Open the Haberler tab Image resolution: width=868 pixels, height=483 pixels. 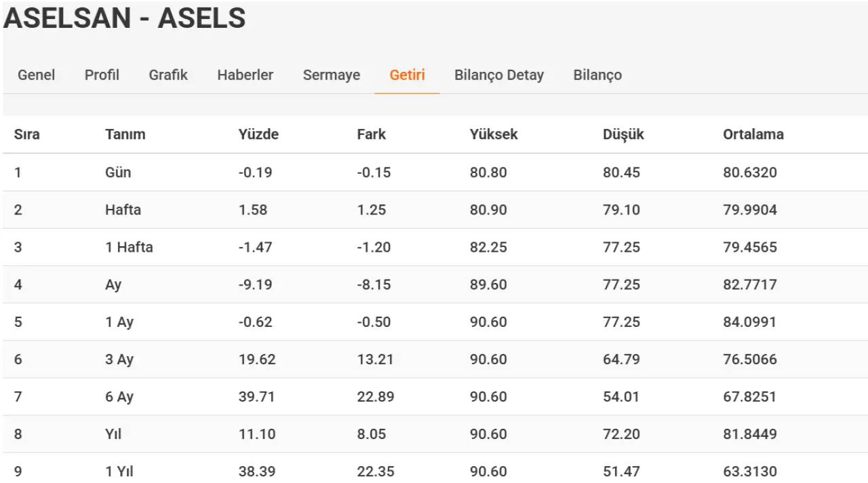click(245, 75)
